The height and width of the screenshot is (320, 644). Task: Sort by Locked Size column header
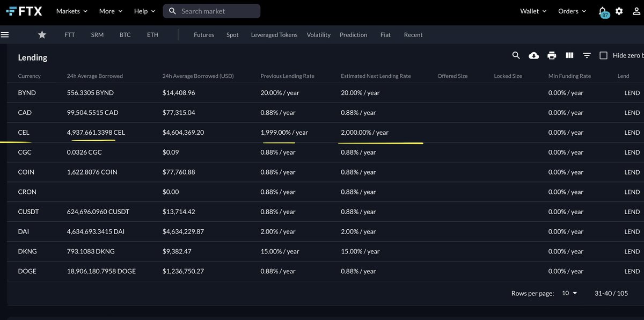click(508, 76)
